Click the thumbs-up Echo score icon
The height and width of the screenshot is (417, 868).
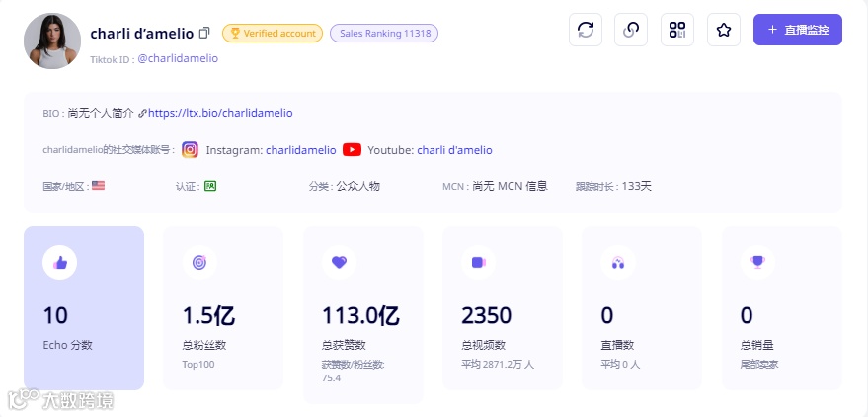point(60,262)
